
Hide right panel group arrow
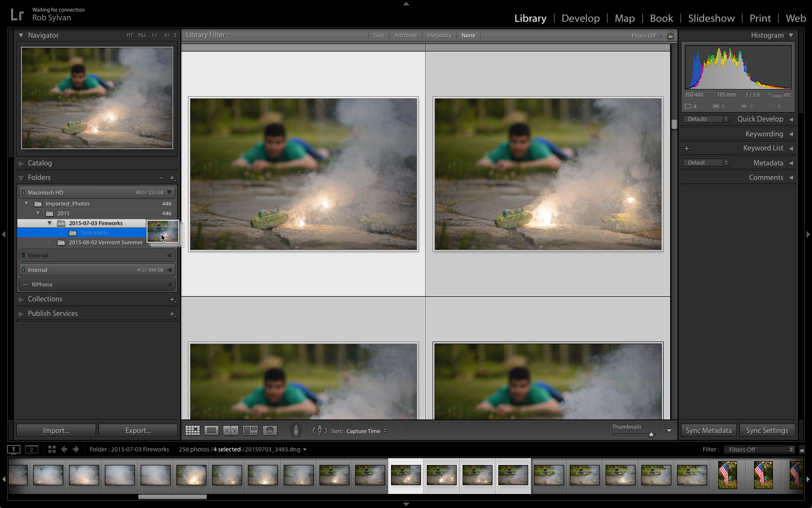pos(808,234)
